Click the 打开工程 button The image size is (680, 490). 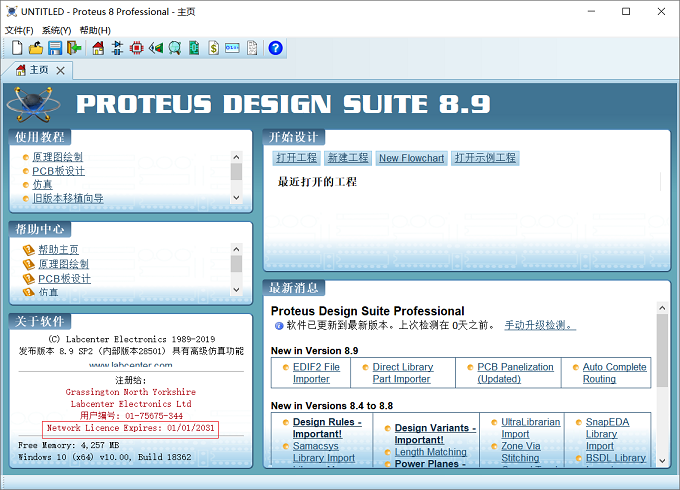click(x=297, y=158)
